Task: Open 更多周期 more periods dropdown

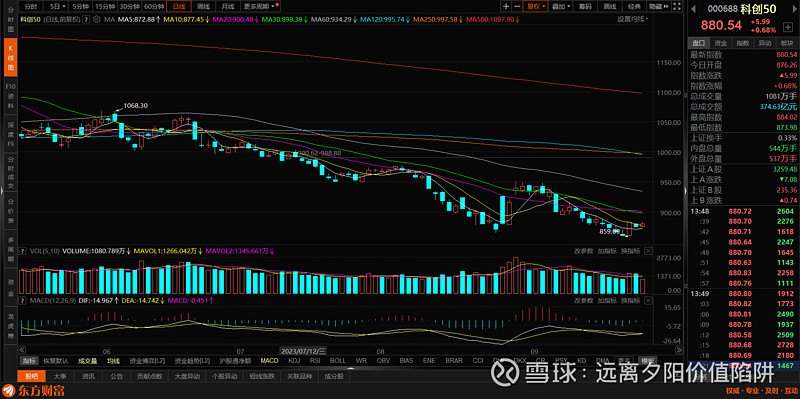Action: click(260, 7)
